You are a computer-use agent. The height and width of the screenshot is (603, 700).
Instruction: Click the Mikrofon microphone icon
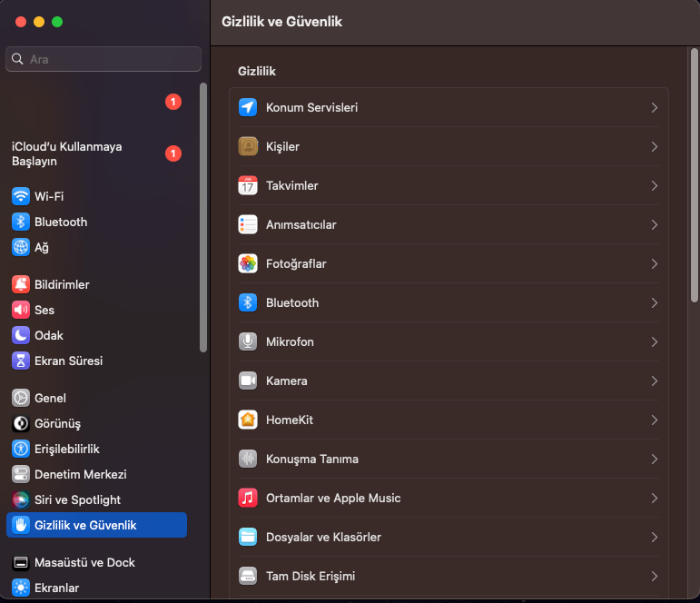[x=248, y=341]
